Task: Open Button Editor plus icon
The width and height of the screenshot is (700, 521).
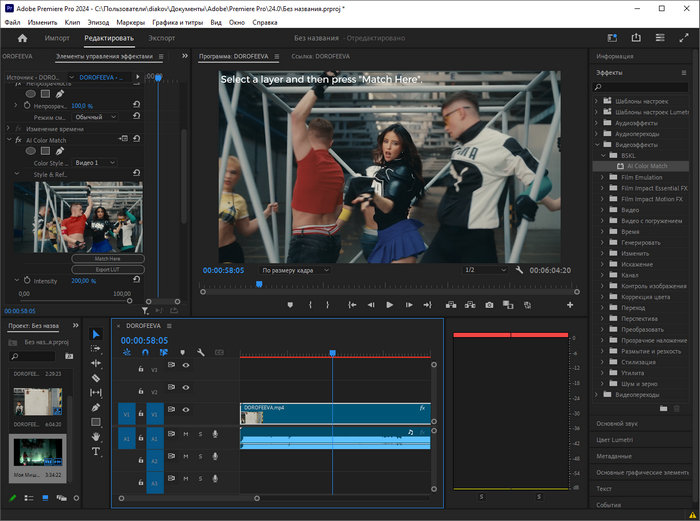Action: click(x=570, y=305)
